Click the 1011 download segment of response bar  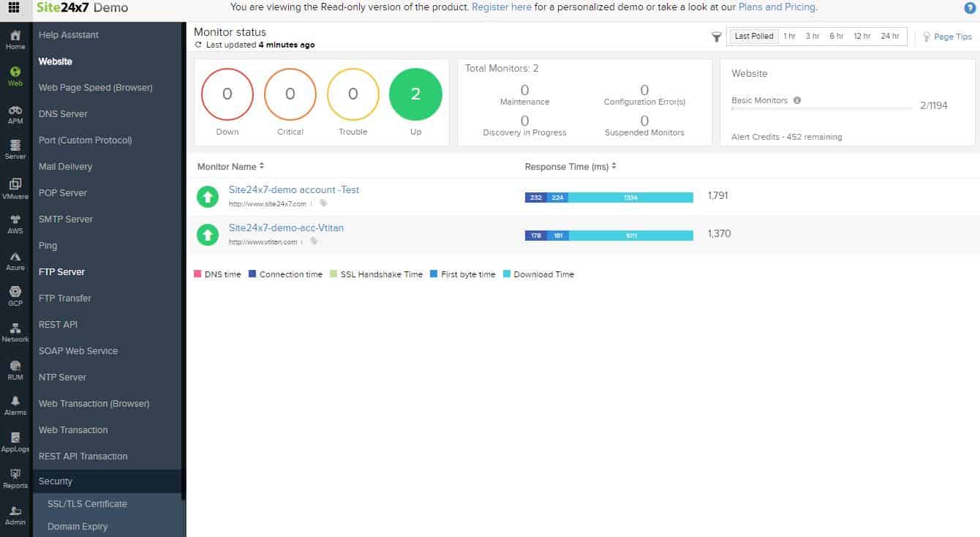(x=631, y=236)
